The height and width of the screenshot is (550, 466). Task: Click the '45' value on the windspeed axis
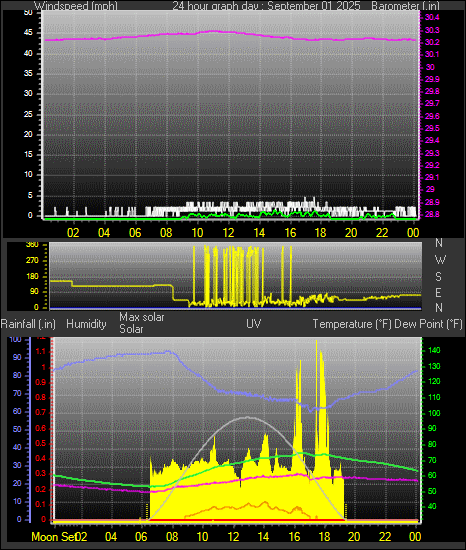click(28, 33)
